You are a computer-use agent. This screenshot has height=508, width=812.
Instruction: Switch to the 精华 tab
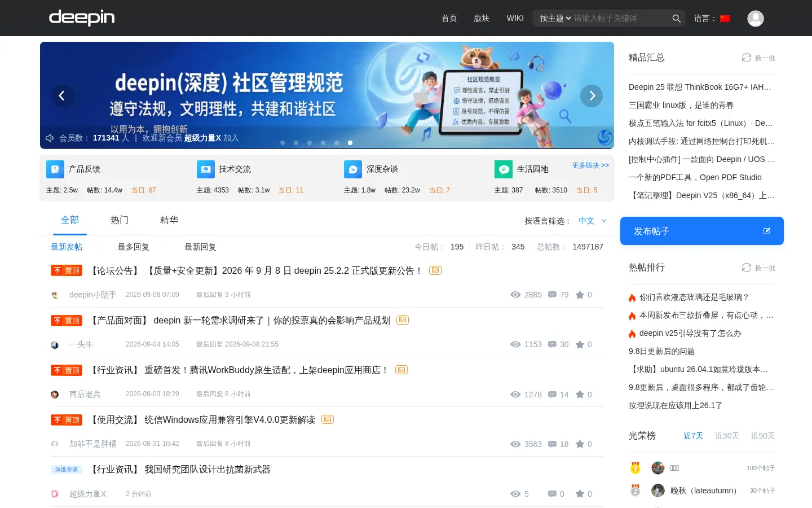click(169, 220)
